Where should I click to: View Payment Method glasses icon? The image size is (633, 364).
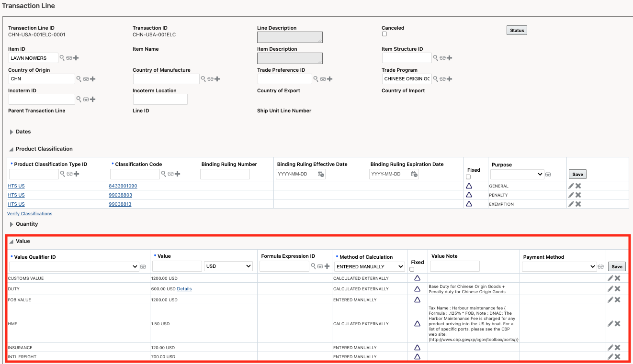pyautogui.click(x=601, y=266)
